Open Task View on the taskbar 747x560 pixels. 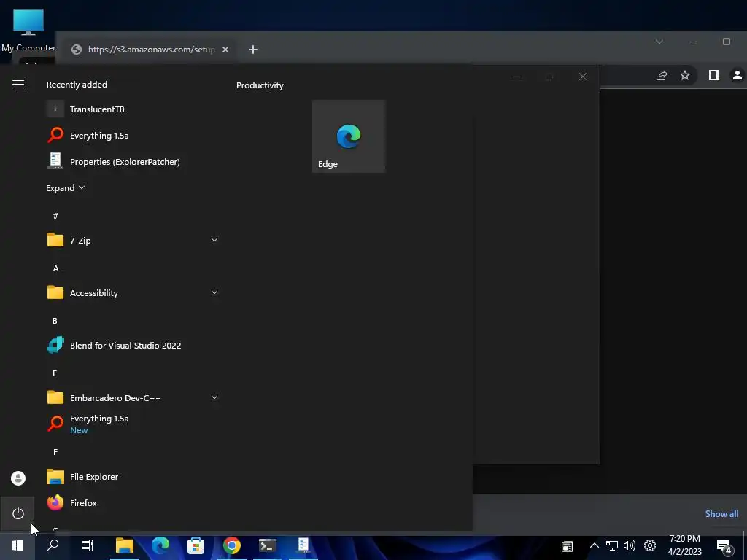pos(88,545)
